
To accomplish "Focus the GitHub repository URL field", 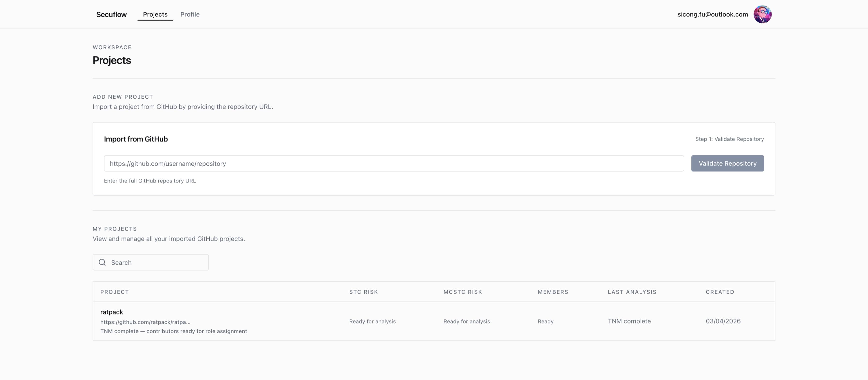I will point(394,164).
